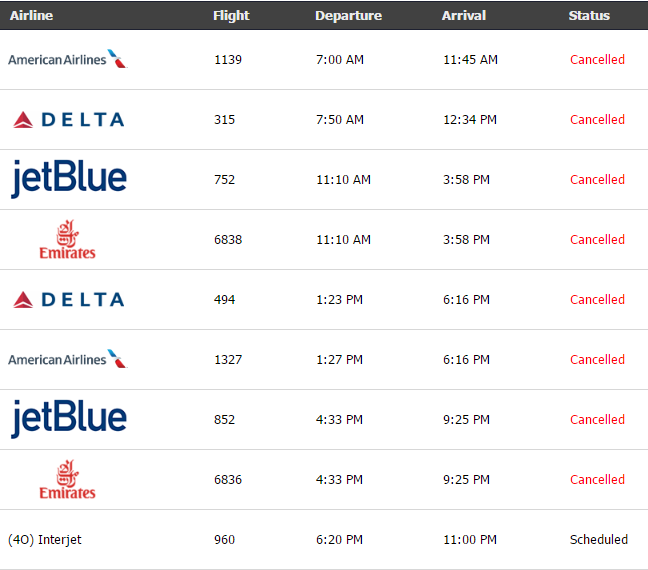This screenshot has height=570, width=648.
Task: Click the jetBlue logo for flight 752
Action: (x=68, y=179)
